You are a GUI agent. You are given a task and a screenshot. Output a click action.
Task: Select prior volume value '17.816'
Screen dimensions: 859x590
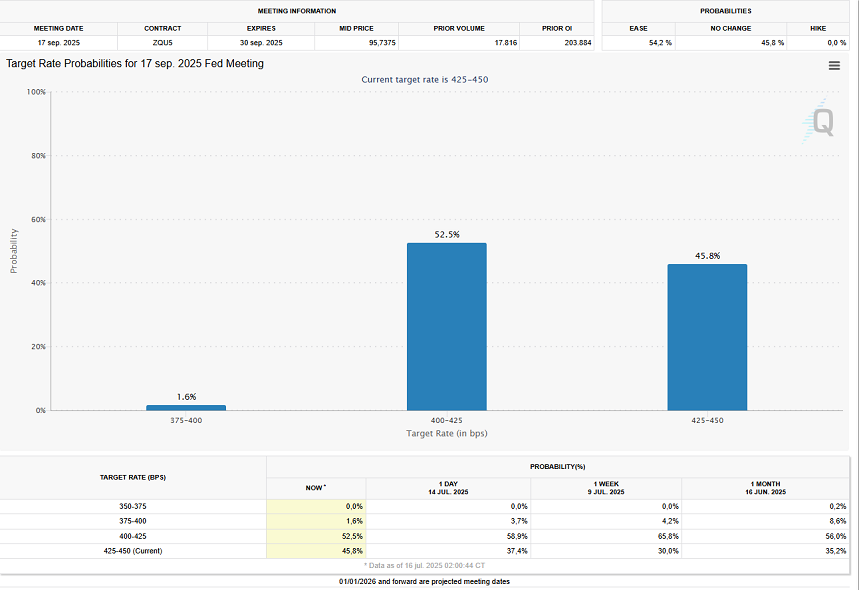pos(506,43)
